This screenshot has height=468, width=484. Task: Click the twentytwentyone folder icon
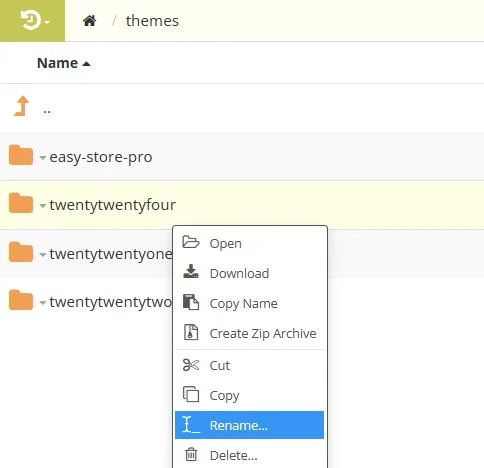coord(21,252)
